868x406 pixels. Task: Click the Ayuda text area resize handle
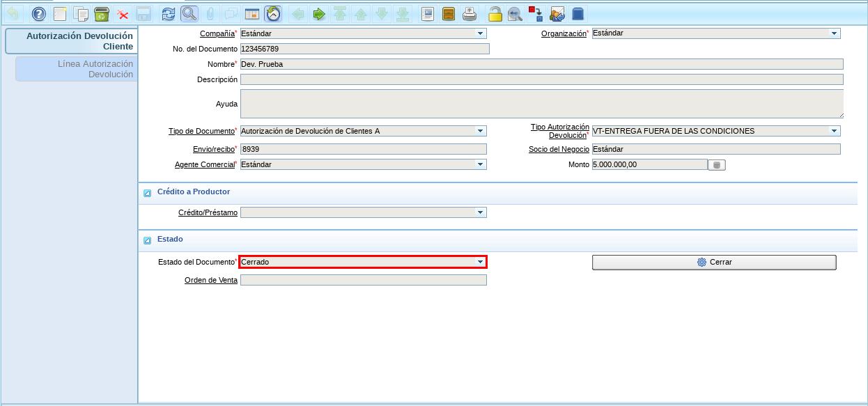(840, 115)
